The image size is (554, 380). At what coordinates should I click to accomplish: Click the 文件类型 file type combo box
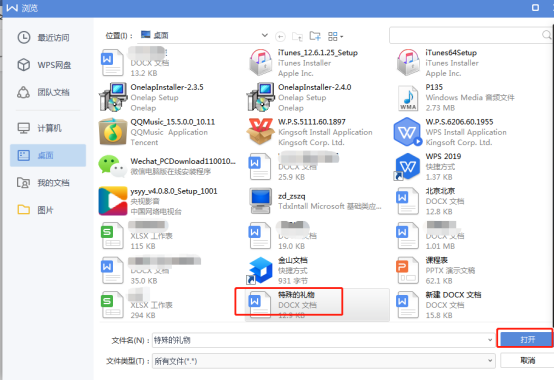[x=323, y=361]
